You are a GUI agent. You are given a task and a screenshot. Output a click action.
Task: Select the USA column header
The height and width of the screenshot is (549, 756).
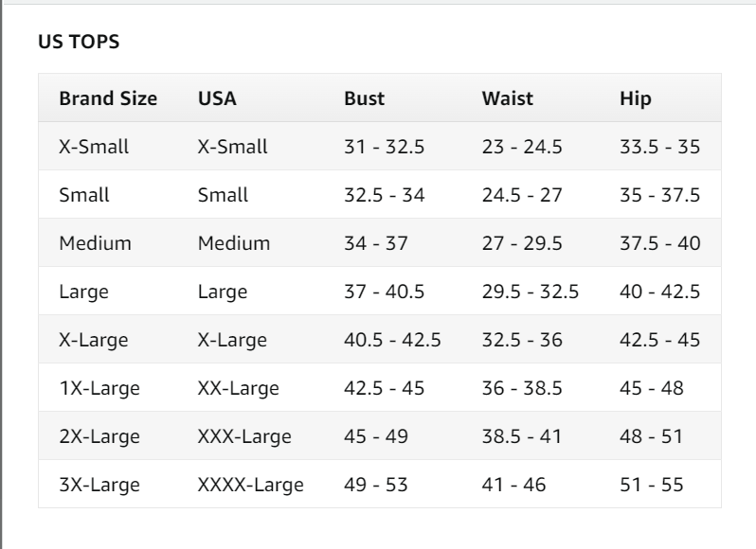click(217, 98)
